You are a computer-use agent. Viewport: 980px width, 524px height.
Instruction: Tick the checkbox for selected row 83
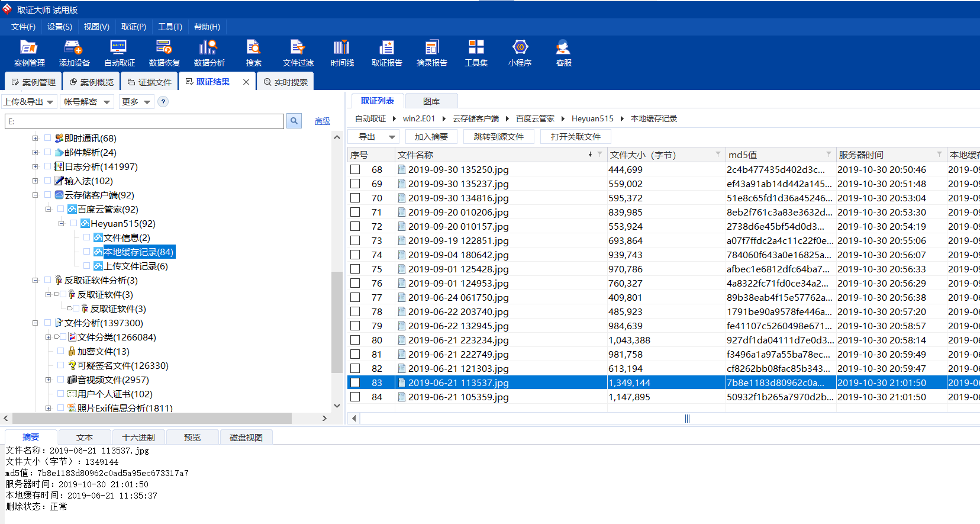355,382
